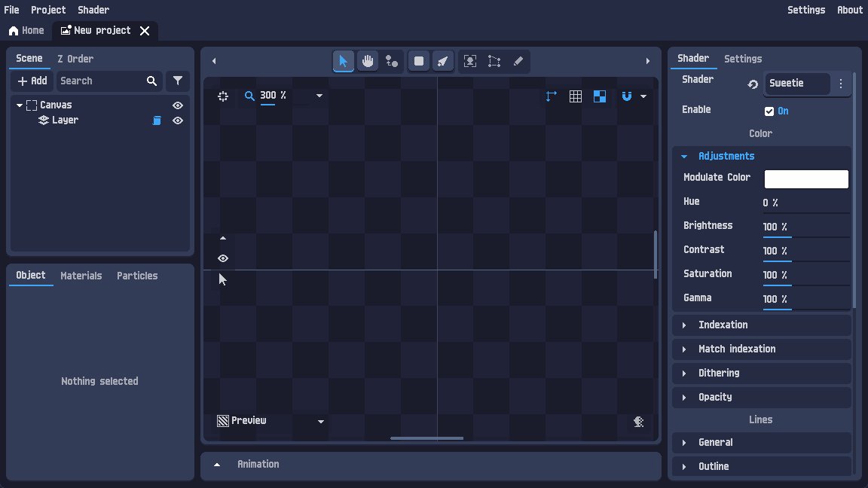Select the cone-shaped particle tool
The image size is (868, 488).
(x=443, y=62)
